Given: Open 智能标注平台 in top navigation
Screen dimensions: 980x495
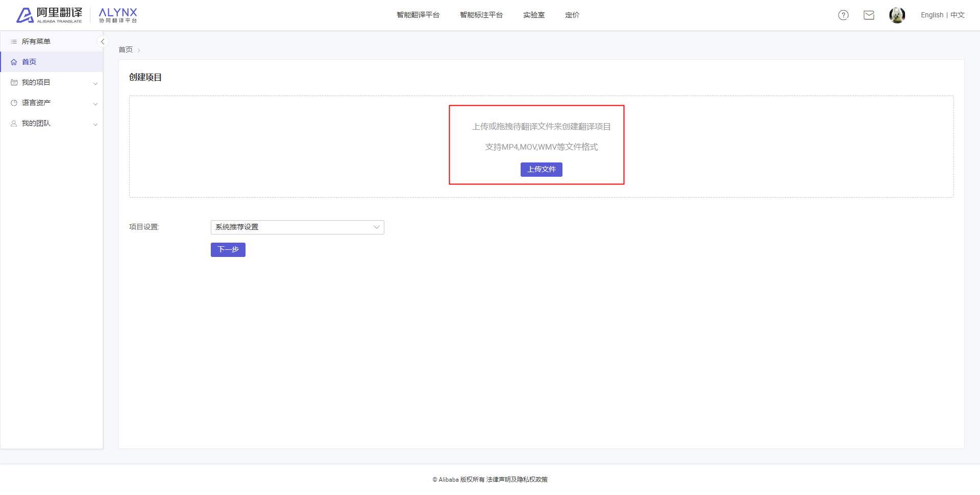Looking at the screenshot, I should (x=481, y=15).
